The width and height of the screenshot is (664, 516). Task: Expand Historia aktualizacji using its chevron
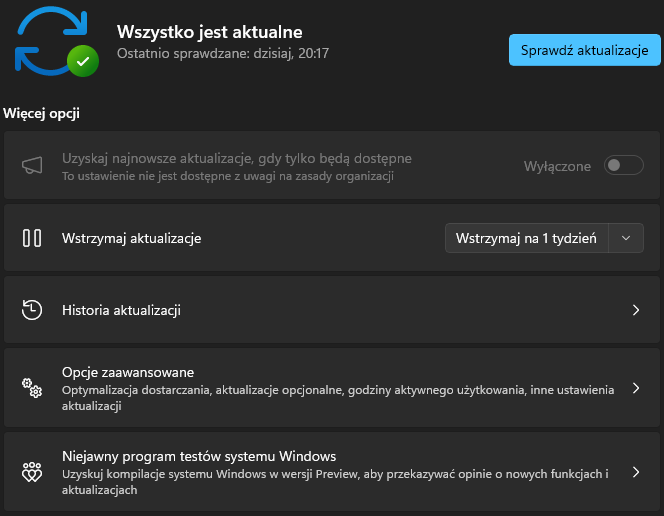[x=636, y=310]
